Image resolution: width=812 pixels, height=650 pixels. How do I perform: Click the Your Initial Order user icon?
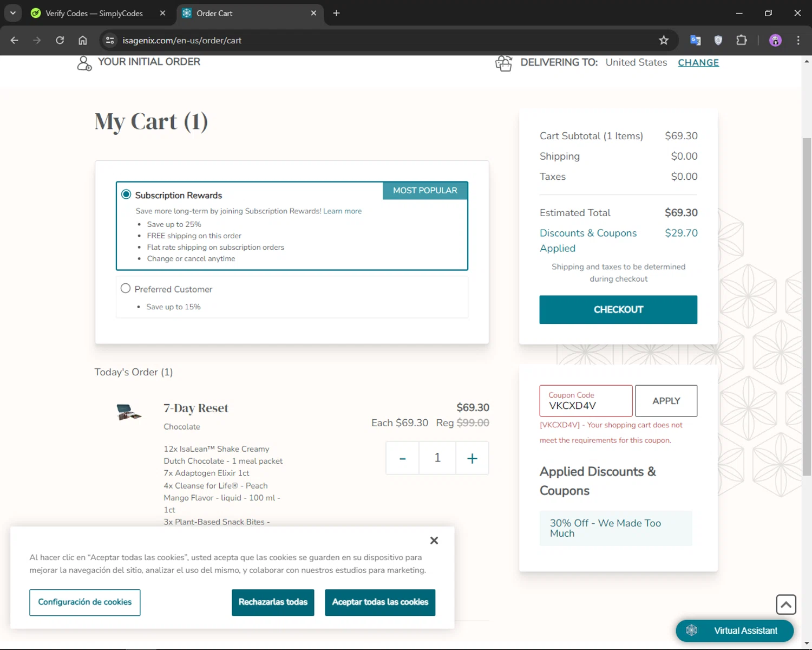coord(84,63)
